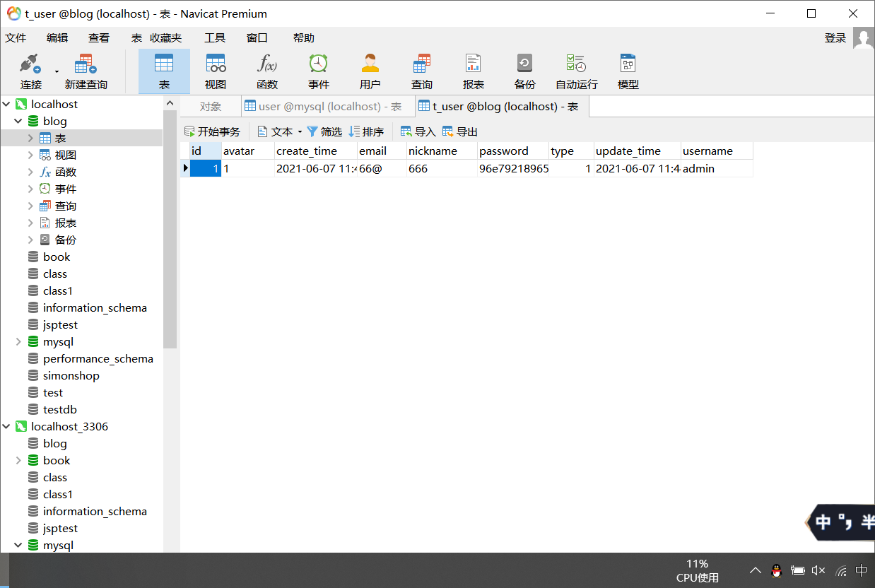
Task: Open the 帮助 menu
Action: 304,38
